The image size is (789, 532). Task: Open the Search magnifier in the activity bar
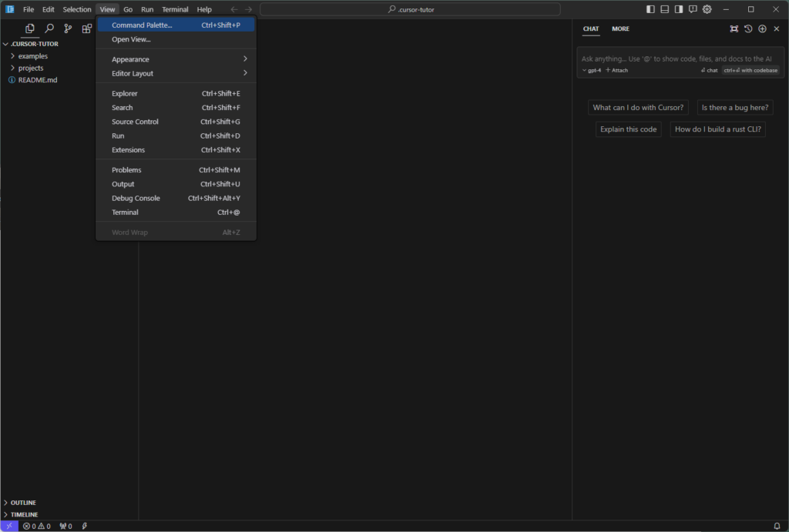click(x=49, y=28)
